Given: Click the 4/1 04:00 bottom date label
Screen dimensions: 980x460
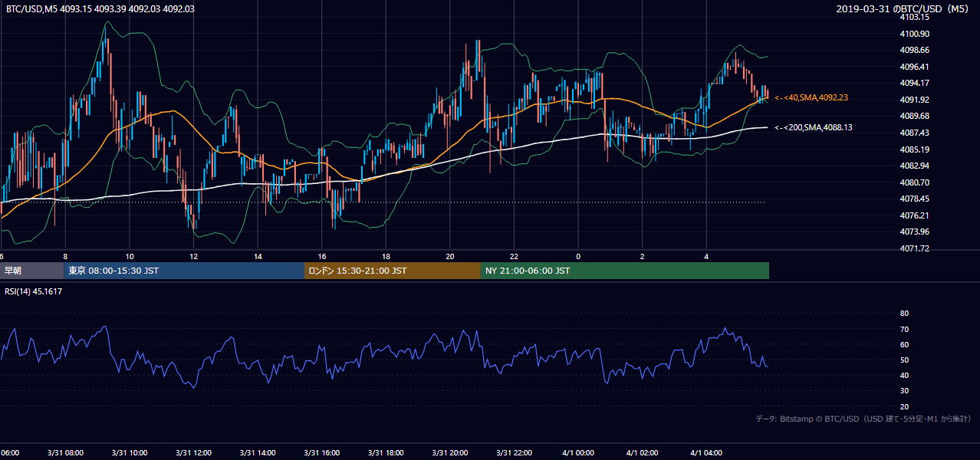Looking at the screenshot, I should (707, 453).
